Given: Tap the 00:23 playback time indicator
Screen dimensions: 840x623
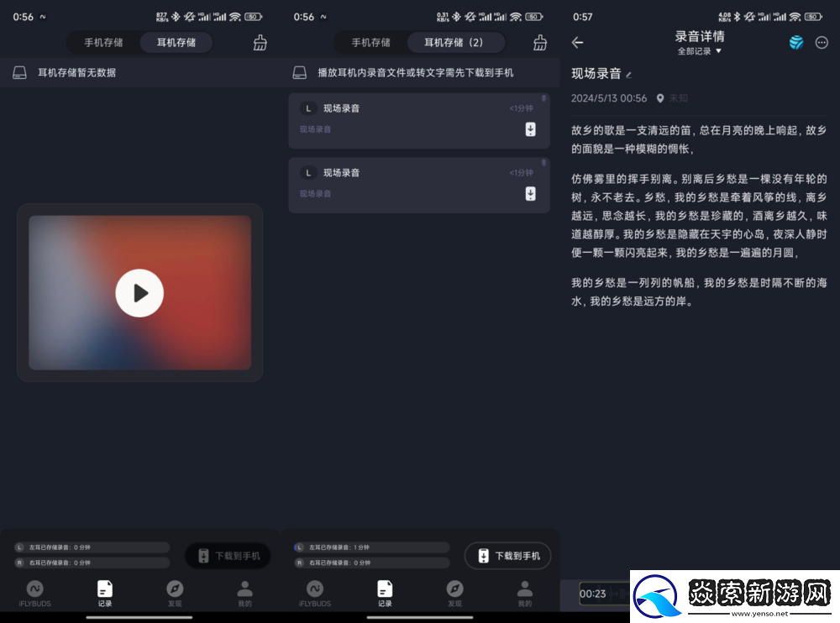Looking at the screenshot, I should point(593,594).
